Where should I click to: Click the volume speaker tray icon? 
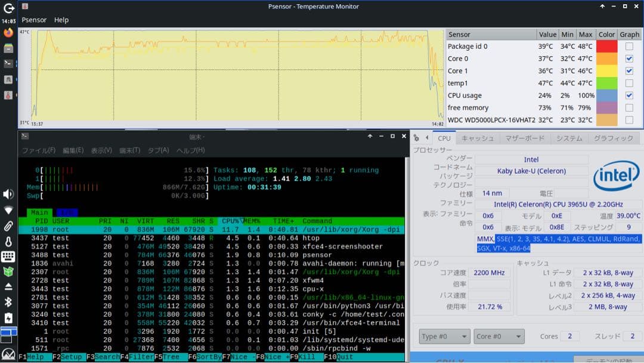(x=8, y=194)
